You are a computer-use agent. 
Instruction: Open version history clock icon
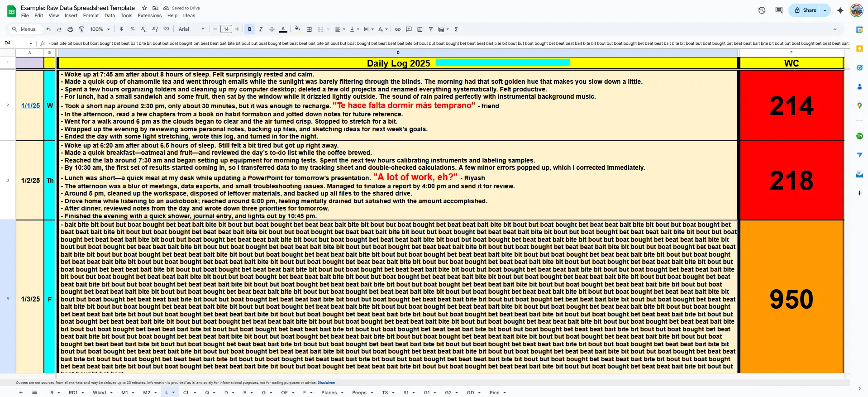click(762, 10)
